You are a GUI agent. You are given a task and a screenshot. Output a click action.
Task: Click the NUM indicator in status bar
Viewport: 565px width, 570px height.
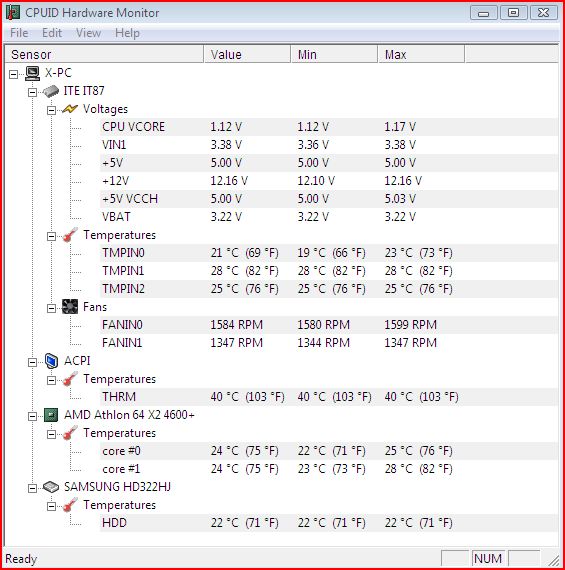pos(488,558)
